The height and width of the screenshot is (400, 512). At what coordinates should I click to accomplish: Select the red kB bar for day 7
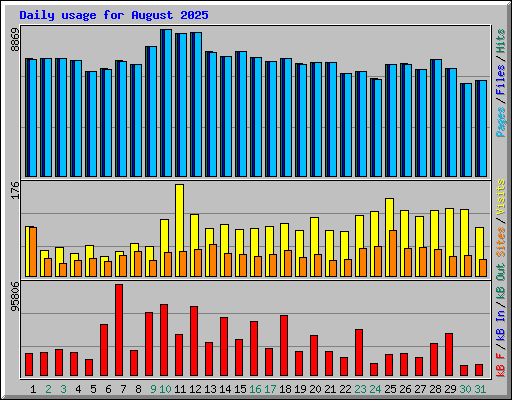click(119, 330)
